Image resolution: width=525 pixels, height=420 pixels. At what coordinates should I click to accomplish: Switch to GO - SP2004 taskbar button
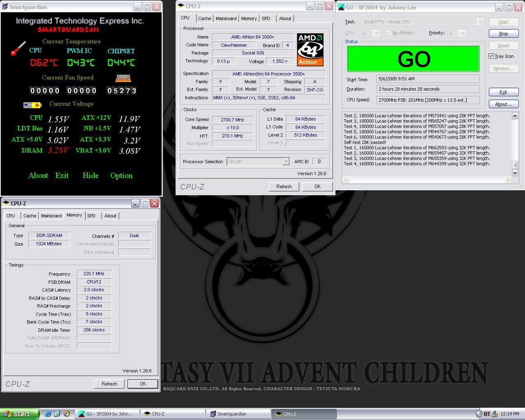(108, 414)
